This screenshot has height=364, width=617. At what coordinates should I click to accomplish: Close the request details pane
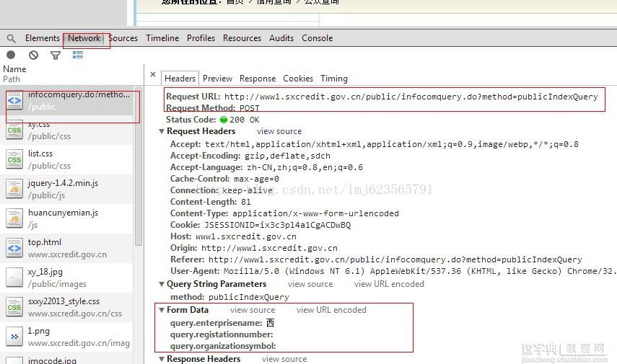153,74
